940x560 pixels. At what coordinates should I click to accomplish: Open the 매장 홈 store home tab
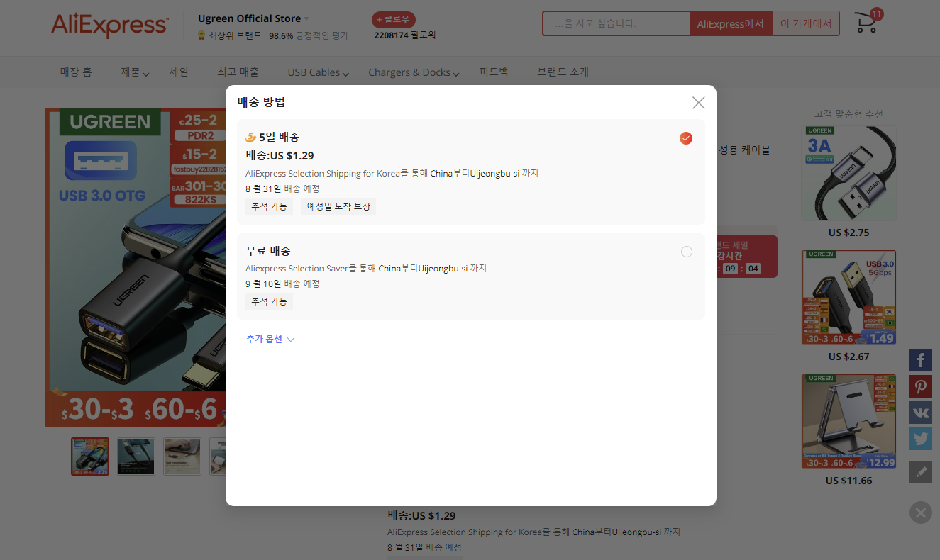76,72
